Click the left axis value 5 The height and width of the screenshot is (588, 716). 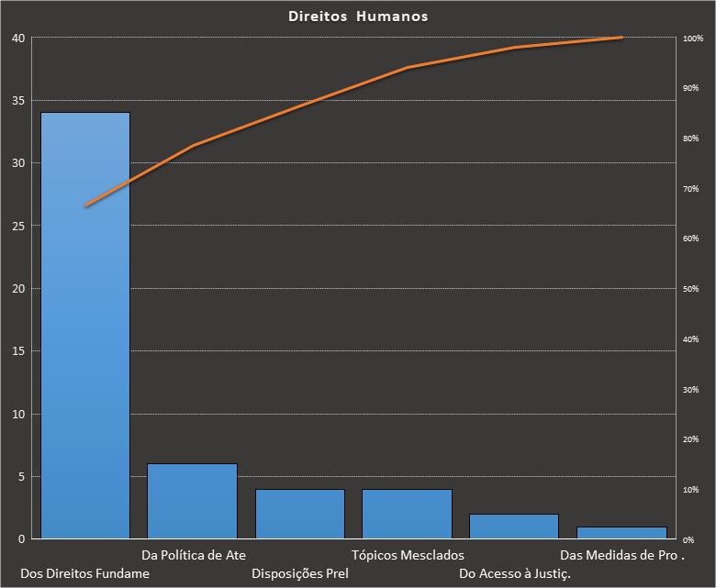(x=21, y=477)
